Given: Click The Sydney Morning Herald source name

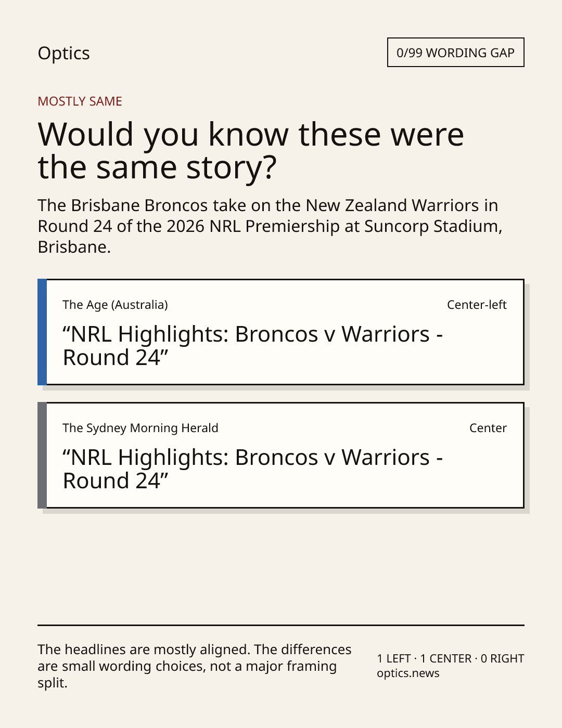Looking at the screenshot, I should tap(140, 428).
